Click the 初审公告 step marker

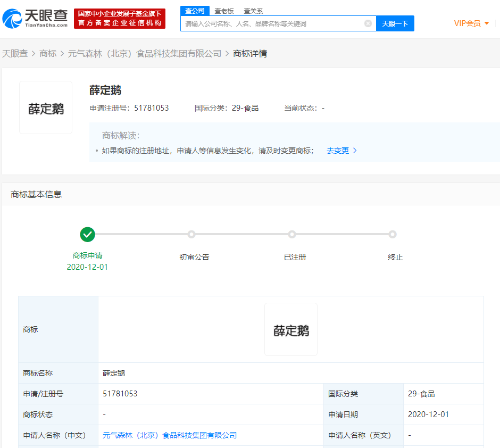click(x=191, y=234)
